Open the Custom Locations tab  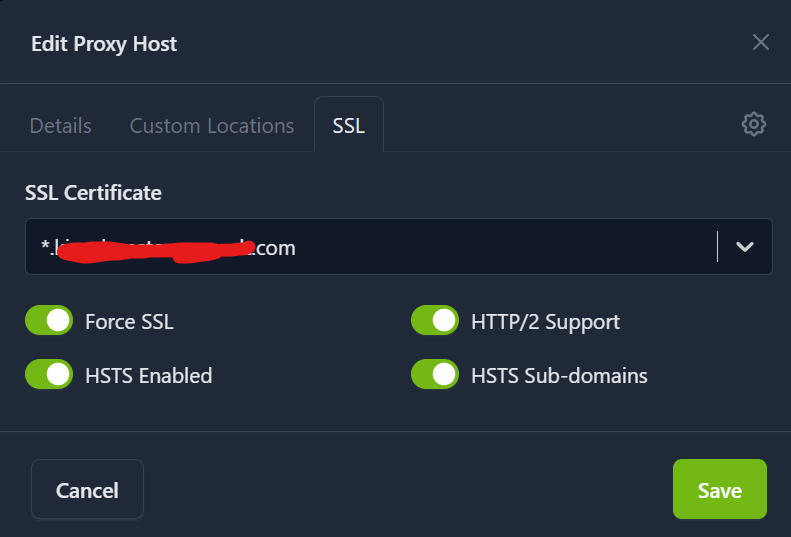[212, 126]
